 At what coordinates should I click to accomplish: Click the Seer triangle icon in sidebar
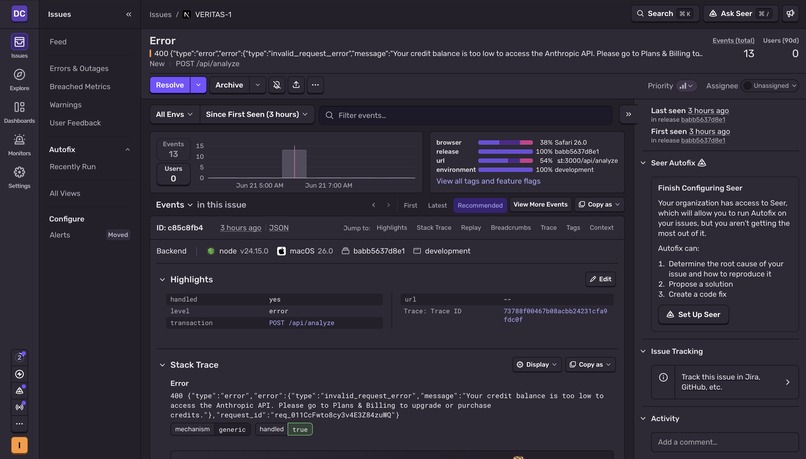coord(19,390)
